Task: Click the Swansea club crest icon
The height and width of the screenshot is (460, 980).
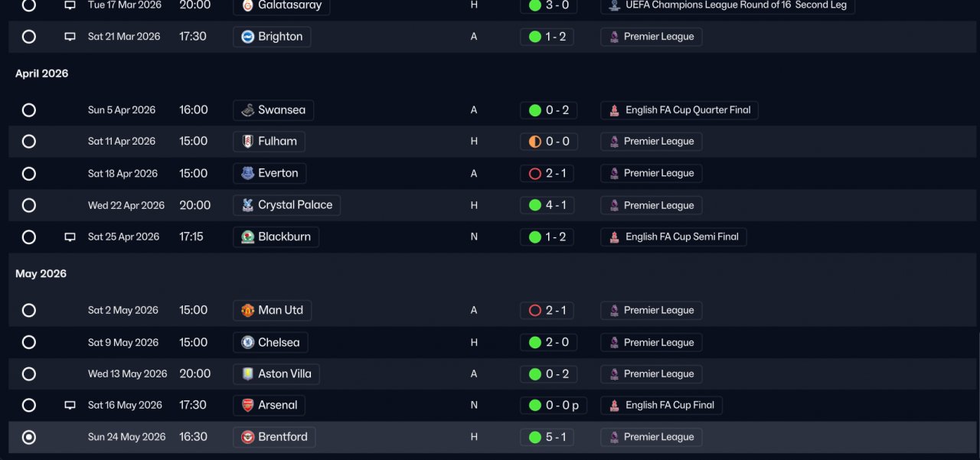Action: tap(247, 110)
